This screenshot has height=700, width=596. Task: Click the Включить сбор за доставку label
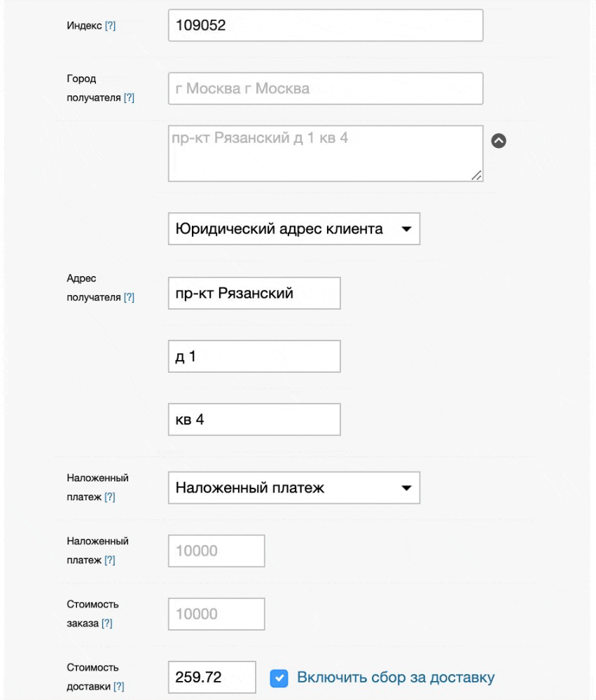click(x=396, y=678)
